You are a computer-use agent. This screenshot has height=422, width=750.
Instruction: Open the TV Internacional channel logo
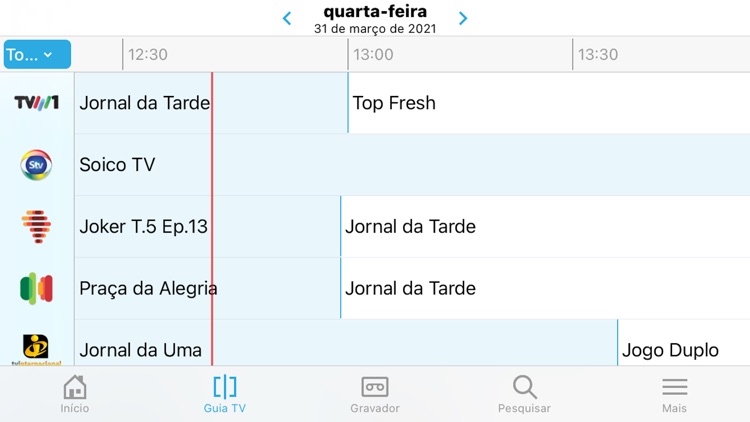37,347
